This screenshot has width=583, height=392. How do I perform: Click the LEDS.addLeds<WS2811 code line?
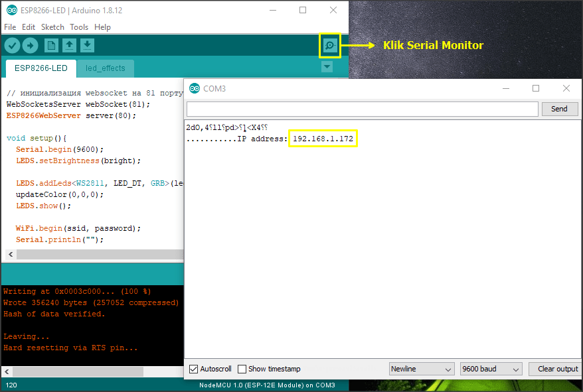pos(100,183)
